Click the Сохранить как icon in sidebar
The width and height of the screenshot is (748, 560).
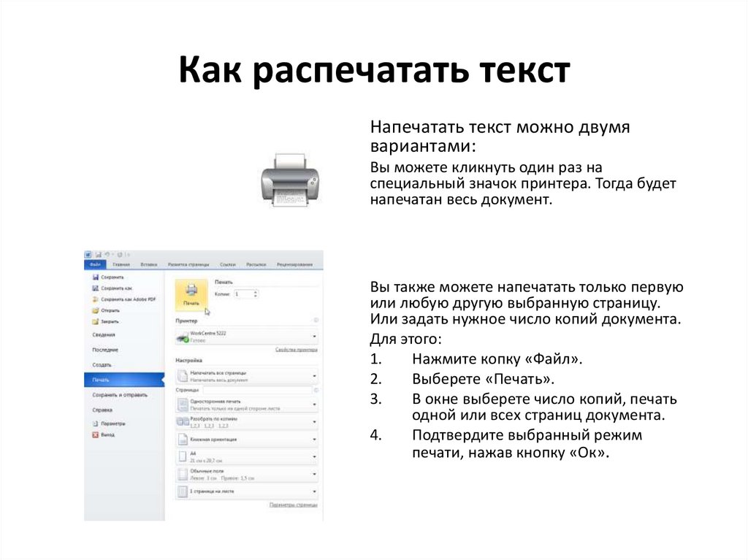[96, 288]
